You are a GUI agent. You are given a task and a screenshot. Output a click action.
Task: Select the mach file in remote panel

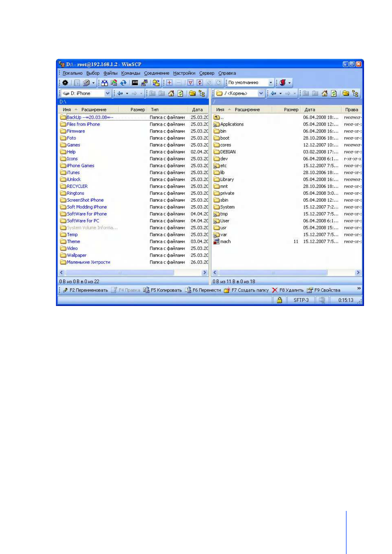[222, 242]
